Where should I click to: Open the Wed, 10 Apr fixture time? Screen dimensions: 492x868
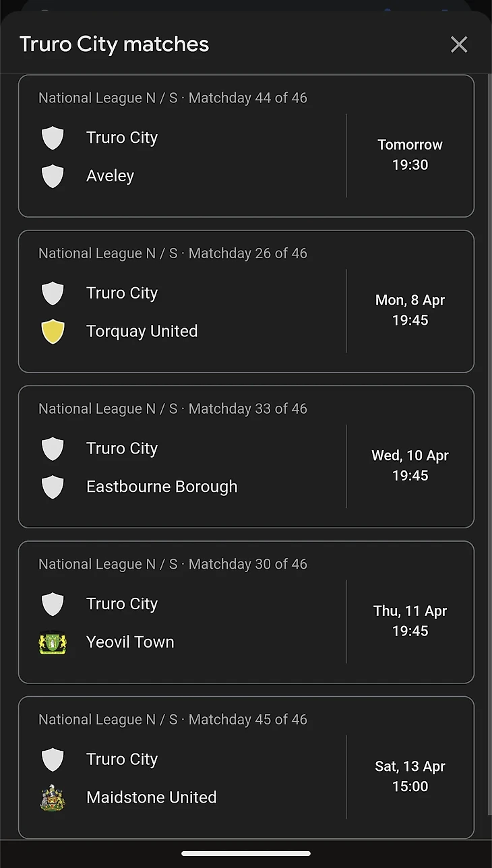(x=410, y=466)
